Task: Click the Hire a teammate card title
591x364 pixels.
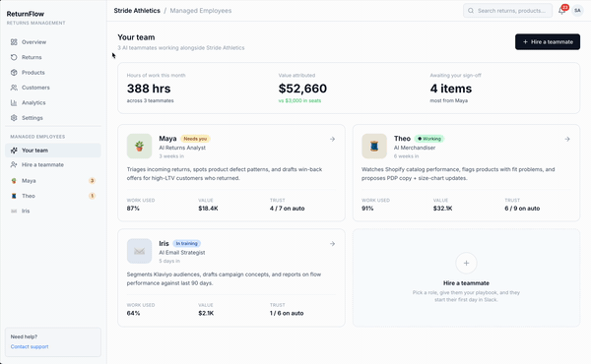Action: point(466,283)
